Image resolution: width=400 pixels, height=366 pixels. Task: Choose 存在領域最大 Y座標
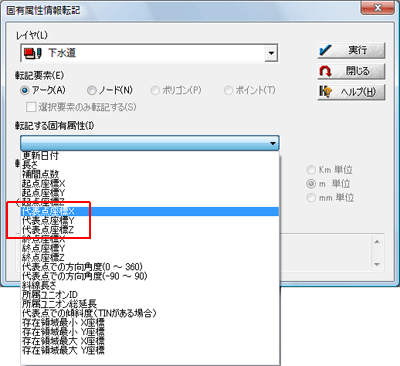click(x=150, y=350)
